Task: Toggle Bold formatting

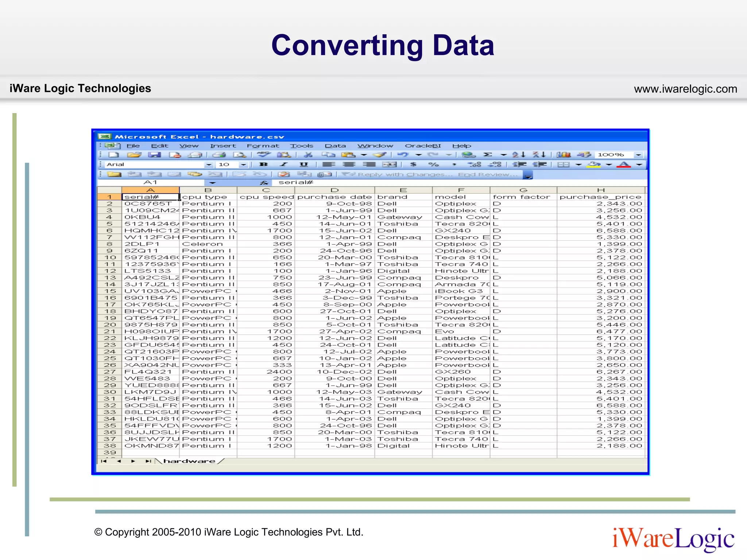Action: (264, 165)
